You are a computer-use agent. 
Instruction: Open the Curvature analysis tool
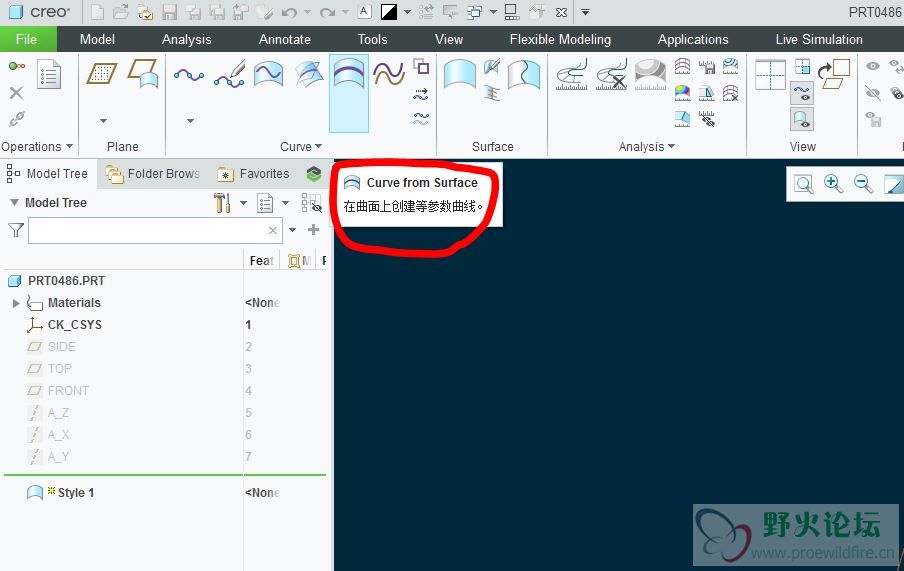tap(571, 74)
